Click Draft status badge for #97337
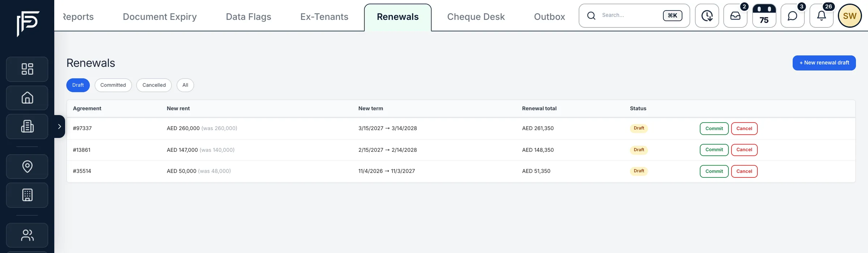The image size is (868, 253). 639,128
